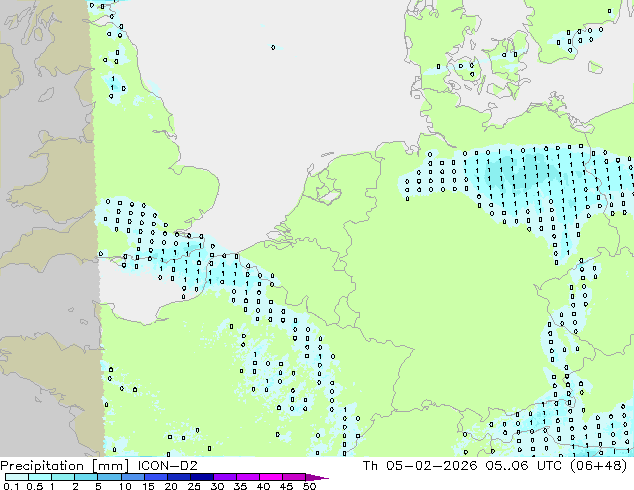Select the legend swatch between 40 and 45
634x490 pixels.
(271, 477)
